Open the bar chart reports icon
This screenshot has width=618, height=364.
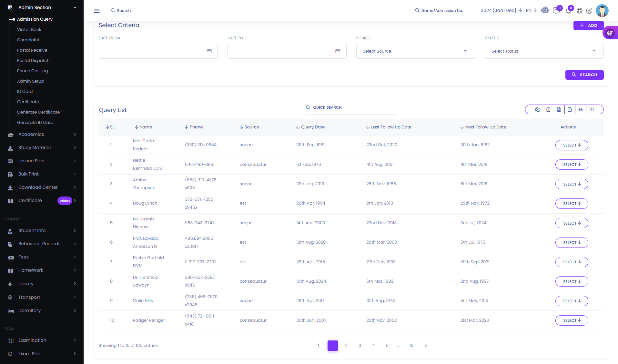coord(589,11)
